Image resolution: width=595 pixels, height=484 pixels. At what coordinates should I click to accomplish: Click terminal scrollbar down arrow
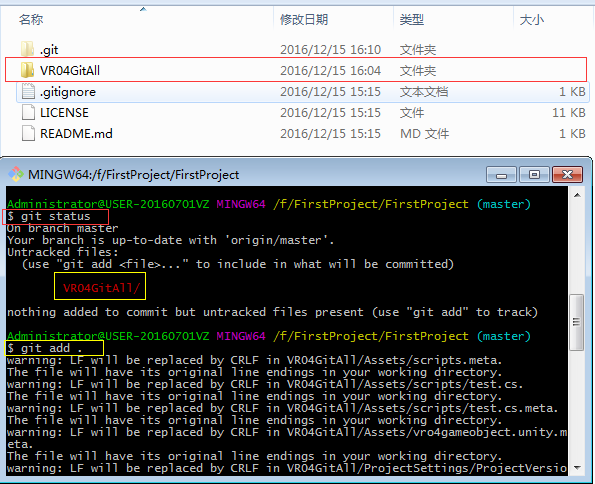pos(577,467)
